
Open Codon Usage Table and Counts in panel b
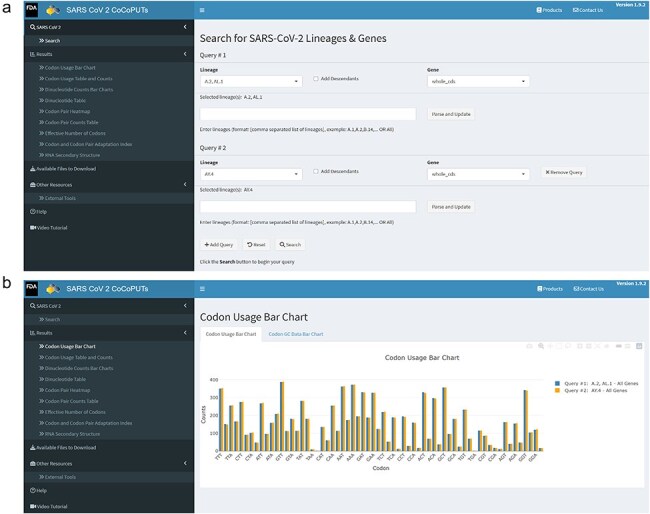click(75, 357)
